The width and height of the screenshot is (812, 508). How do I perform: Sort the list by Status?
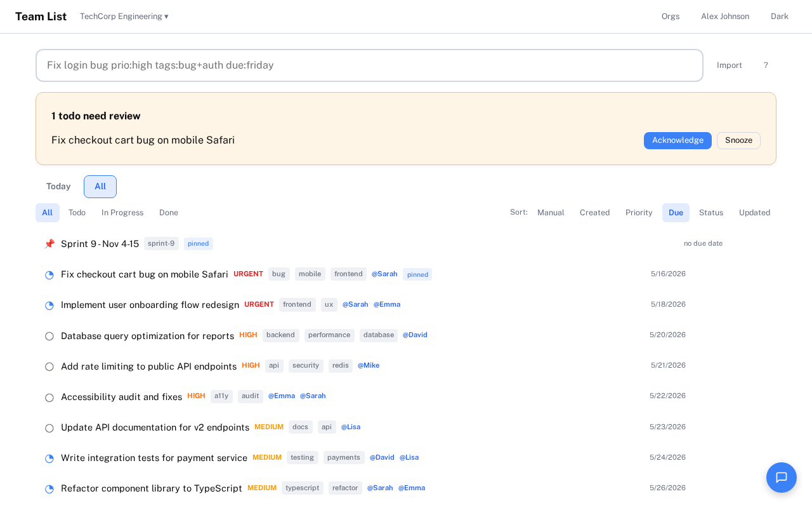point(711,213)
